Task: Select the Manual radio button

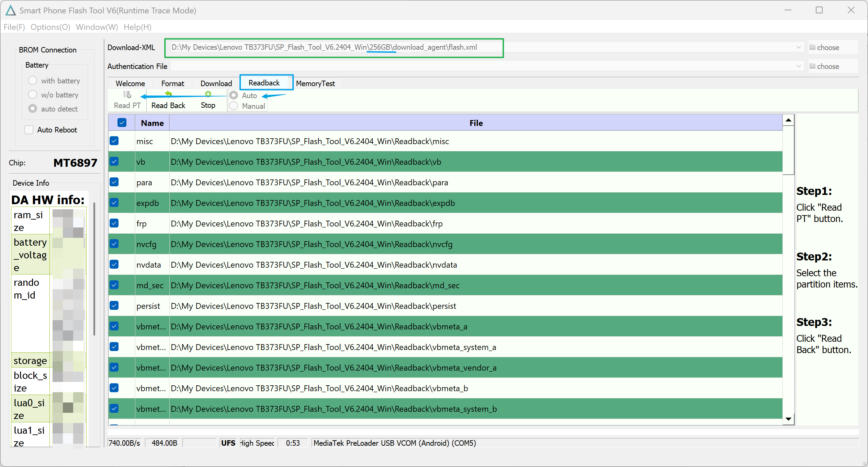Action: [234, 106]
